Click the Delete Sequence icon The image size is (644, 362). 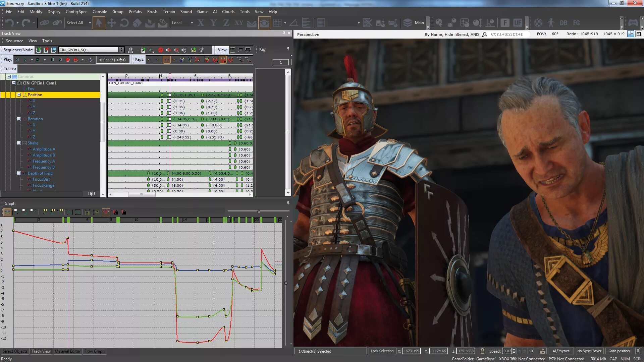[46, 50]
